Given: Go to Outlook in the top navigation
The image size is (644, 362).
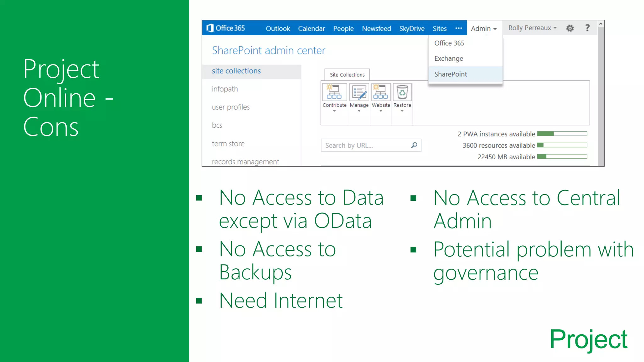Looking at the screenshot, I should [x=278, y=29].
